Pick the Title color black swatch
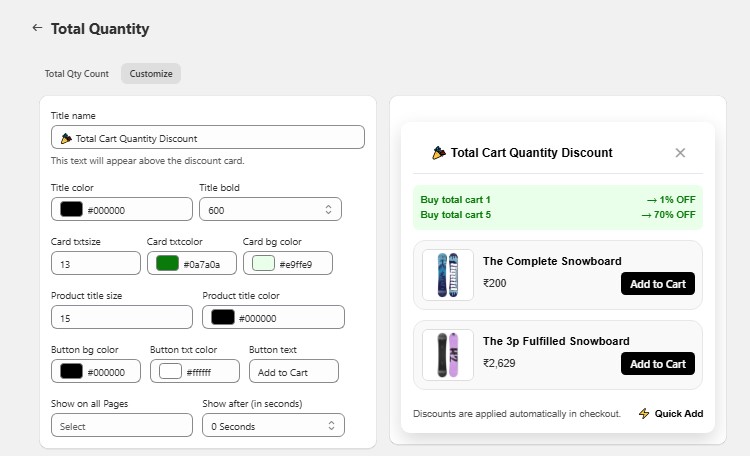 coord(72,210)
